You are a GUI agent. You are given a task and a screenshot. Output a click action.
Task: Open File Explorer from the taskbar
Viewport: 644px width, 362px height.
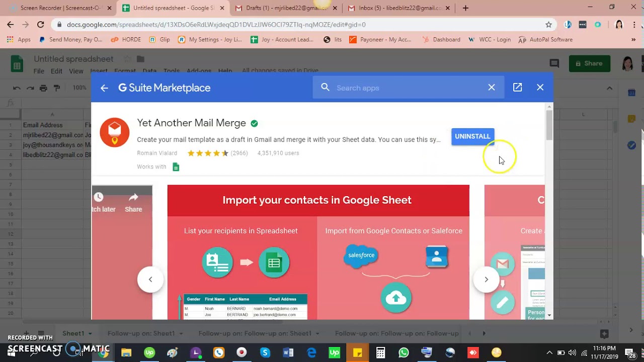pyautogui.click(x=126, y=353)
